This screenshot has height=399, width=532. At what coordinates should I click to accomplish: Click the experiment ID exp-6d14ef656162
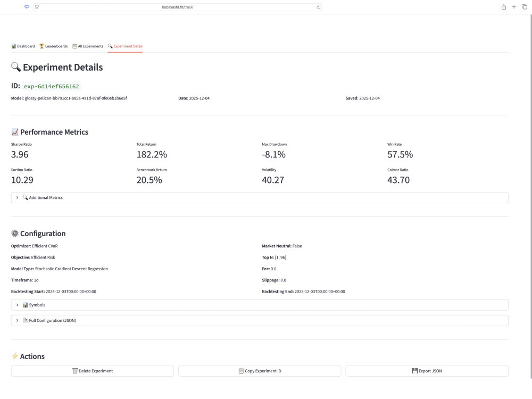pos(52,86)
